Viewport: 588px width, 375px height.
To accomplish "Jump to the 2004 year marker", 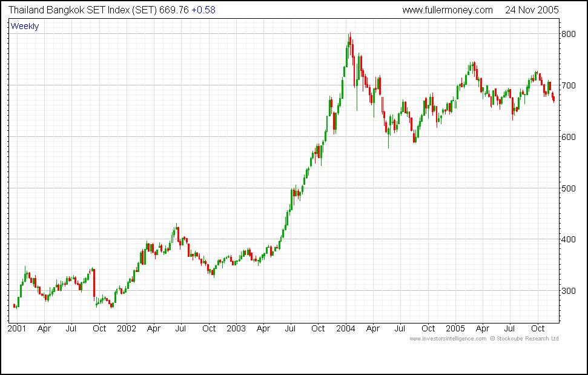I will pyautogui.click(x=346, y=329).
